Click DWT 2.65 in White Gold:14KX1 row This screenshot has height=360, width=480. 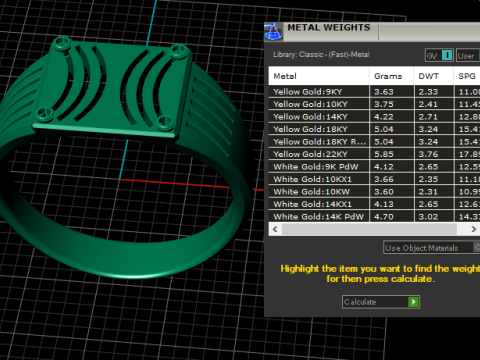click(428, 204)
